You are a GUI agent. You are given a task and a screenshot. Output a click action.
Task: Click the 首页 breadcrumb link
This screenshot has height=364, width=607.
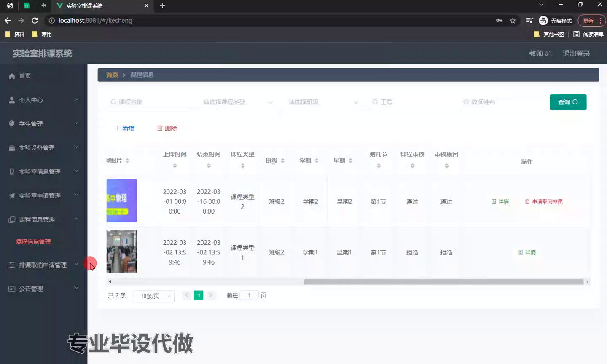pos(112,75)
